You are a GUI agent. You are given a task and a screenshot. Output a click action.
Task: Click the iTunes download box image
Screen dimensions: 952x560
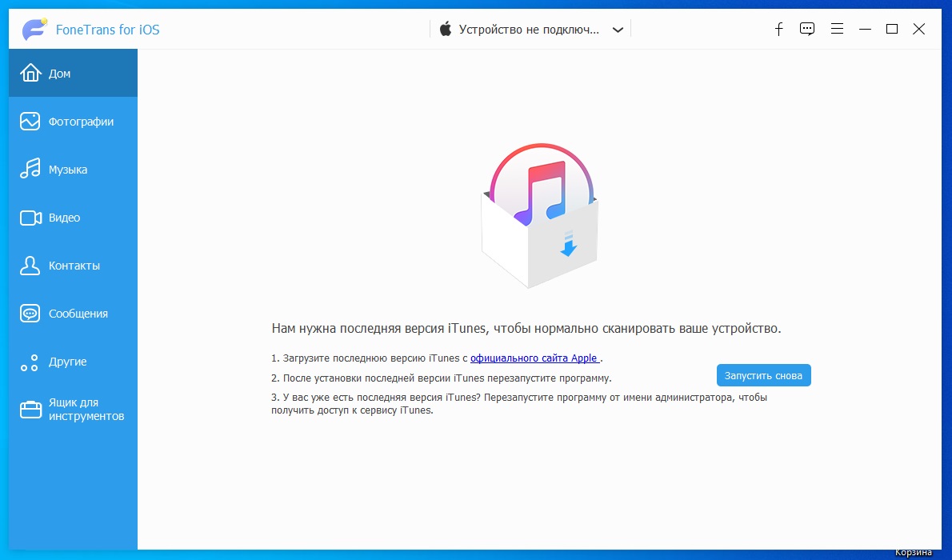pyautogui.click(x=540, y=215)
